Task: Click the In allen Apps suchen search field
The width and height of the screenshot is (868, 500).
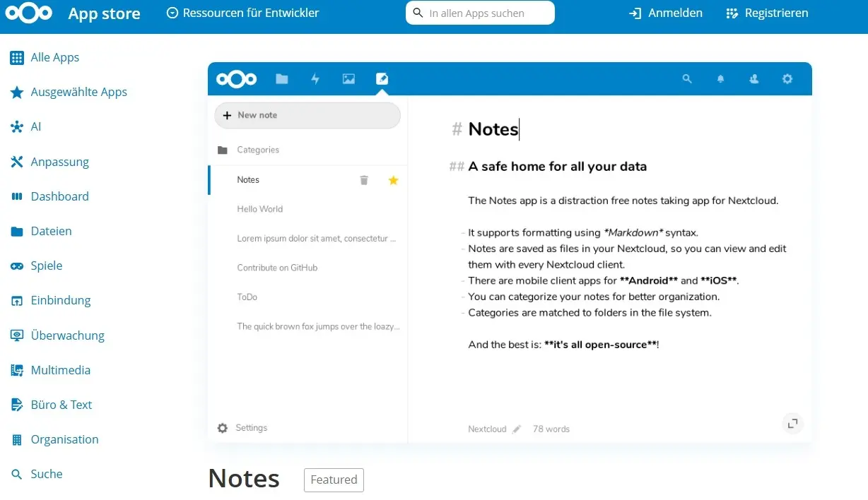Action: click(x=480, y=12)
